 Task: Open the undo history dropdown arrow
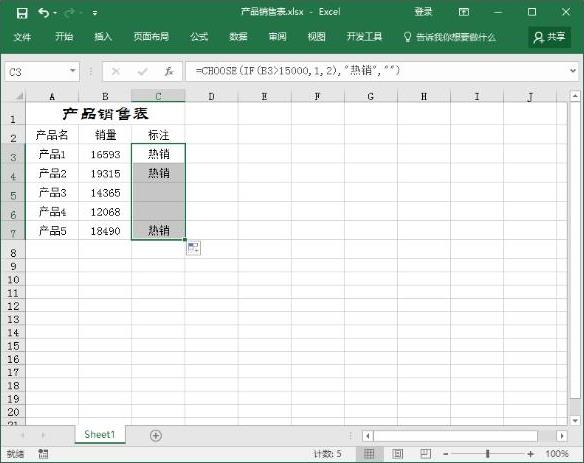tap(55, 13)
